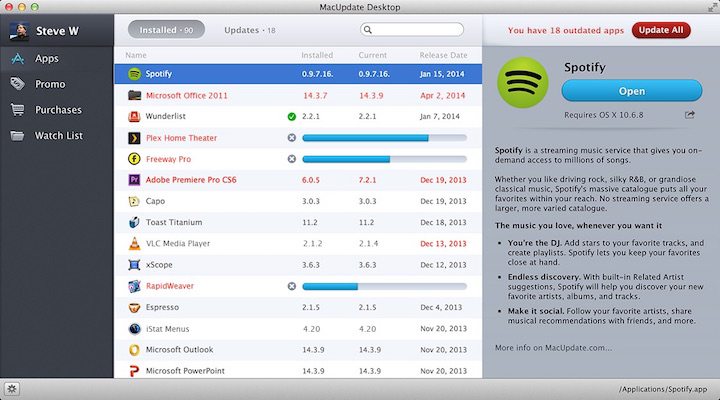Click the Toast Titanium icon

[134, 222]
